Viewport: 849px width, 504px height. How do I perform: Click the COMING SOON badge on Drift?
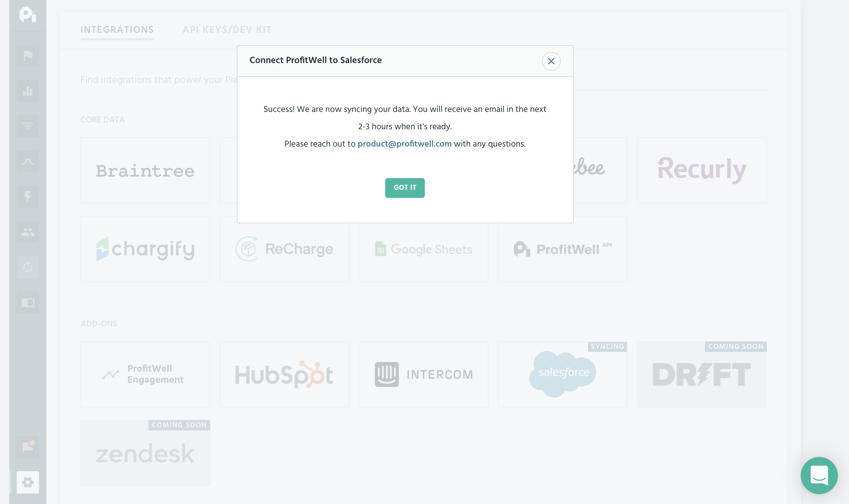click(736, 346)
